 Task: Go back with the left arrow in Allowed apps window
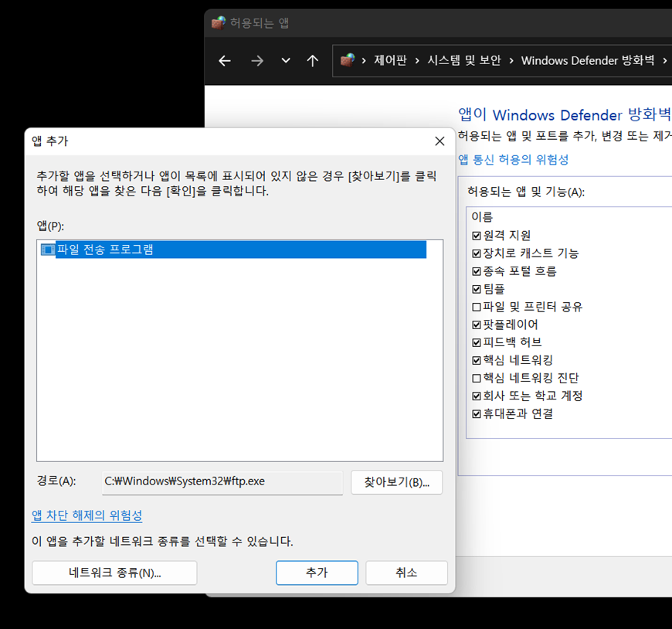click(x=225, y=61)
